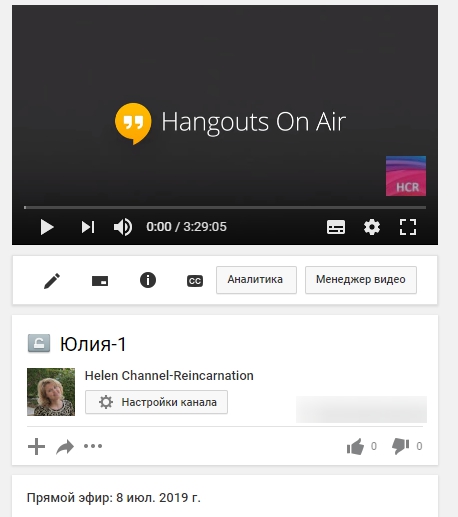Click the channel avatar photo
This screenshot has height=517, width=458.
51,392
